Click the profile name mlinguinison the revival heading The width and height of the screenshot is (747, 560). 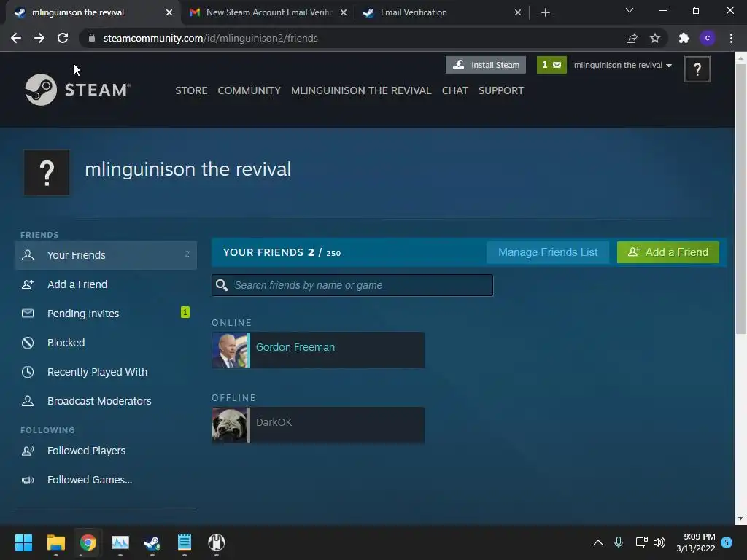tap(187, 169)
